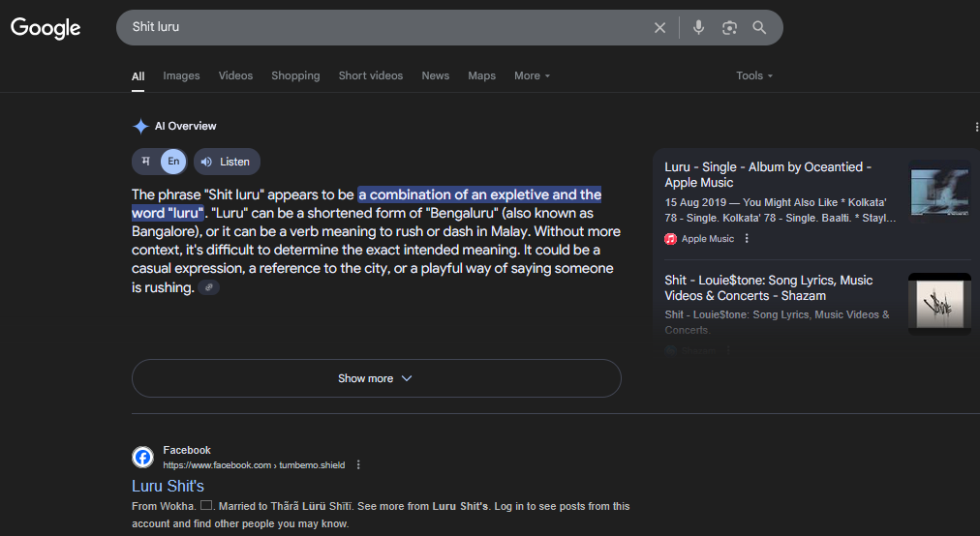Image resolution: width=980 pixels, height=536 pixels.
Task: Listen to the AI Overview
Action: point(227,162)
